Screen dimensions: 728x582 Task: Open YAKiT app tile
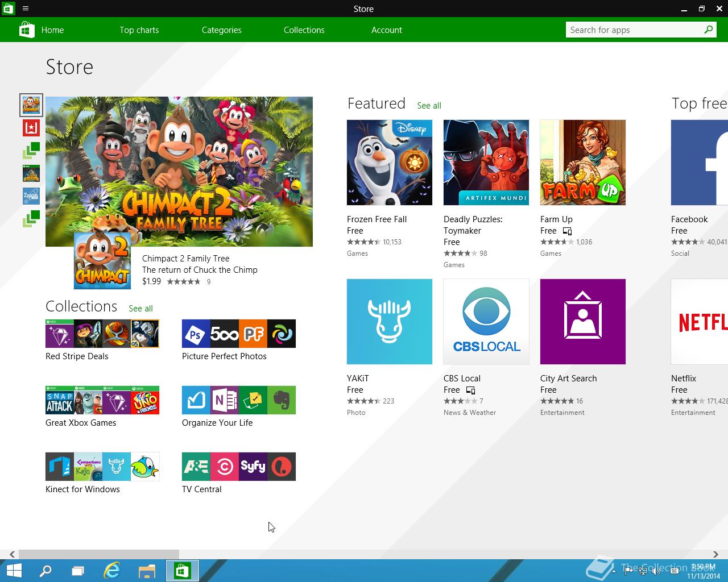(390, 322)
